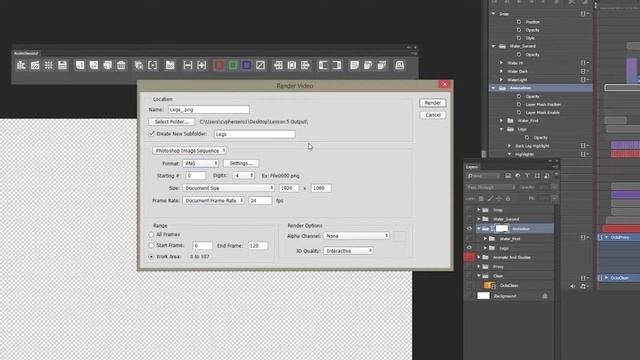Image resolution: width=640 pixels, height=360 pixels.
Task: Click the floppy disk save icon
Action: point(62,65)
